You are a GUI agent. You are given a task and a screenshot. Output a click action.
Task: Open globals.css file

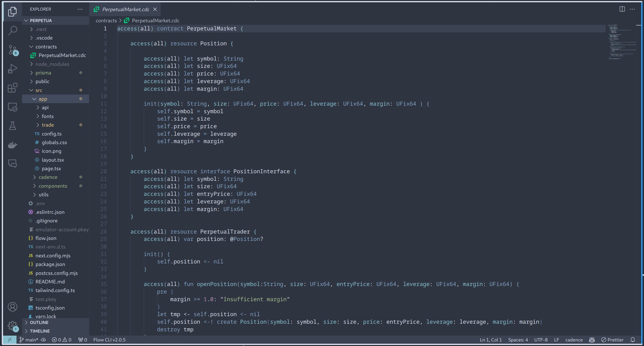click(56, 142)
